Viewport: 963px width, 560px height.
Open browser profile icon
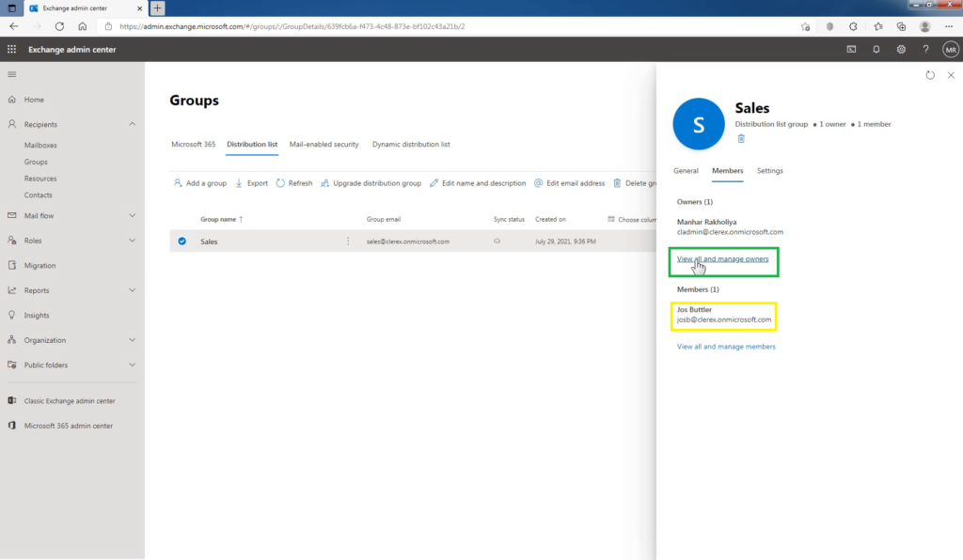(x=925, y=26)
